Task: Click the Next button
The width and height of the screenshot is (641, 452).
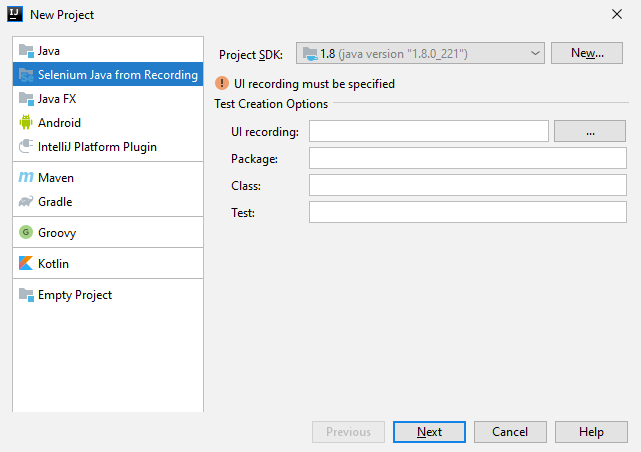Action: point(429,432)
